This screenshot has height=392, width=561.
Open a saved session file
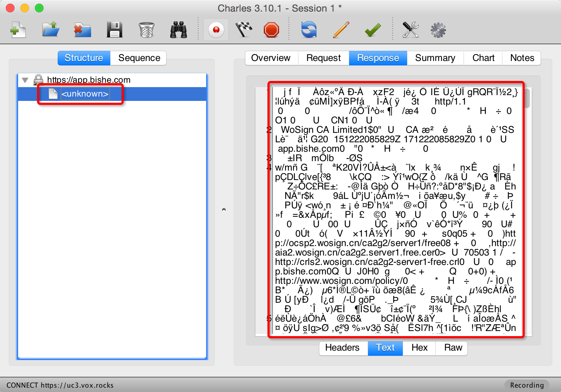point(51,30)
